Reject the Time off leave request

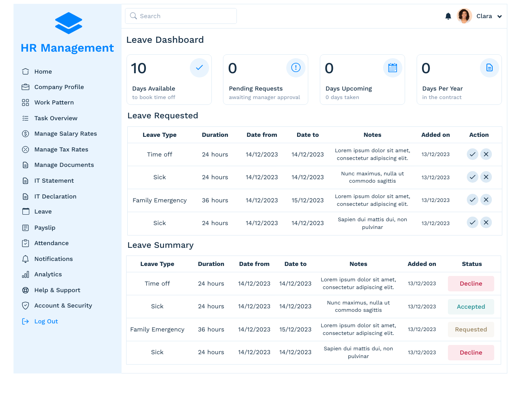click(486, 154)
